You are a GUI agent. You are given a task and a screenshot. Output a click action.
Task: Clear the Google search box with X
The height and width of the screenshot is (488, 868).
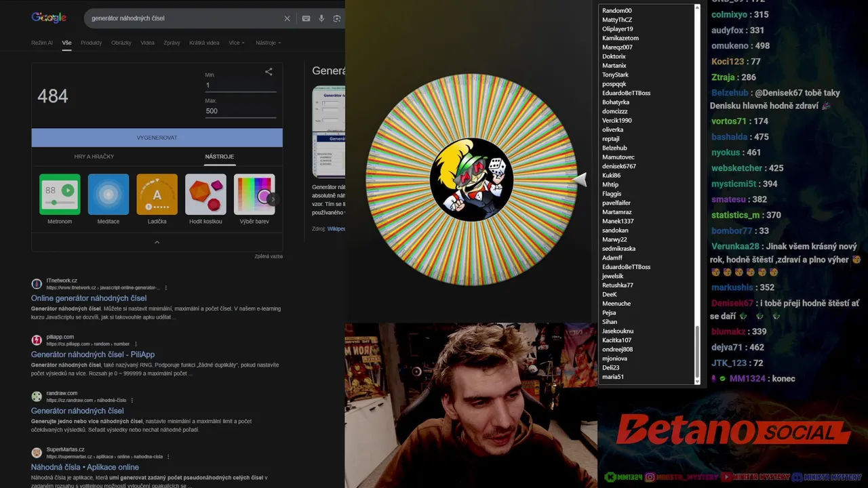pyautogui.click(x=287, y=18)
